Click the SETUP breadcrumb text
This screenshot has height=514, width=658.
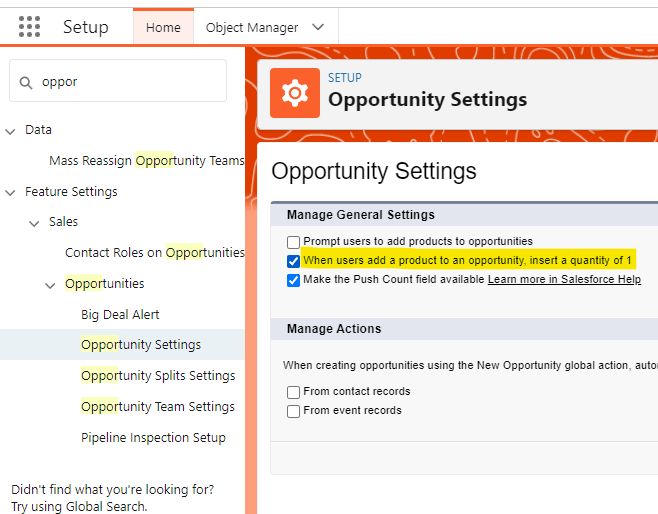click(345, 78)
